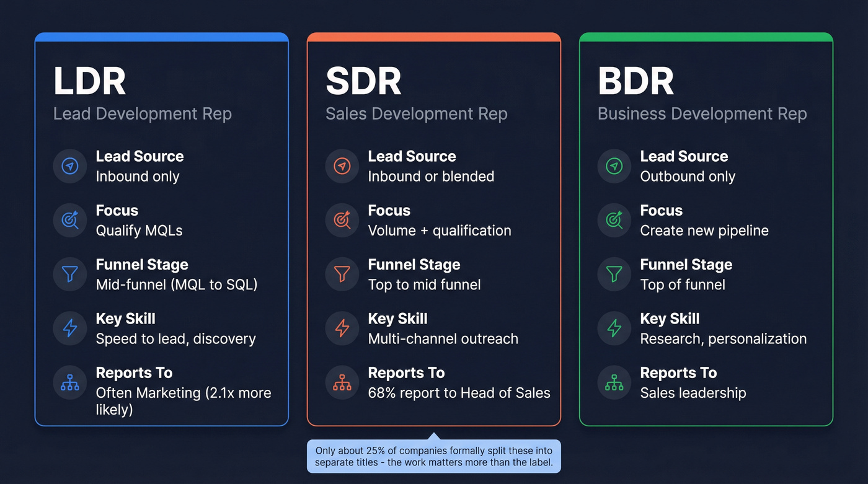Click the Funnel Stage icon in SDR column
Screen dimensions: 868x484
tap(342, 274)
